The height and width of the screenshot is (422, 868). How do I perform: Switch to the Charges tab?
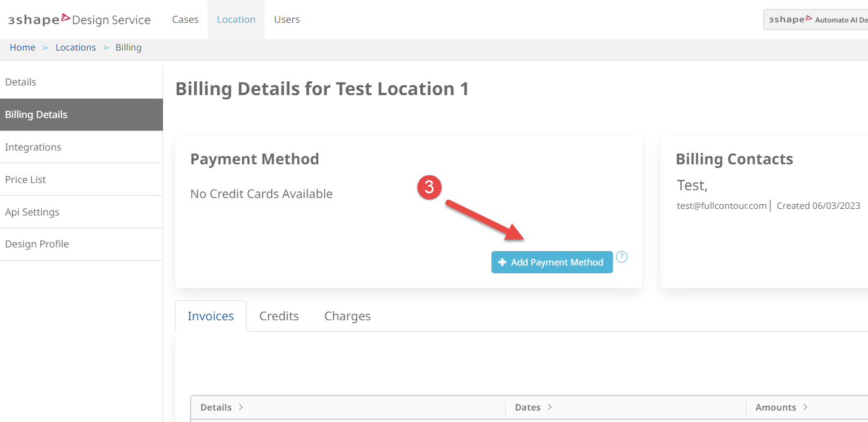tap(347, 316)
